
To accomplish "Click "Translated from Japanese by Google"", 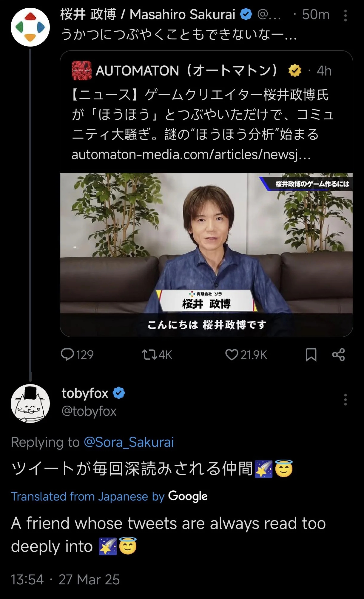I will tap(109, 496).
